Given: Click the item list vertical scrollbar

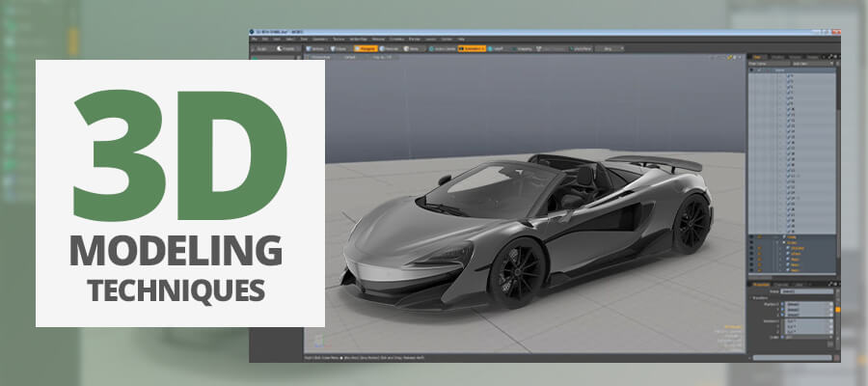Looking at the screenshot, I should pyautogui.click(x=836, y=145).
